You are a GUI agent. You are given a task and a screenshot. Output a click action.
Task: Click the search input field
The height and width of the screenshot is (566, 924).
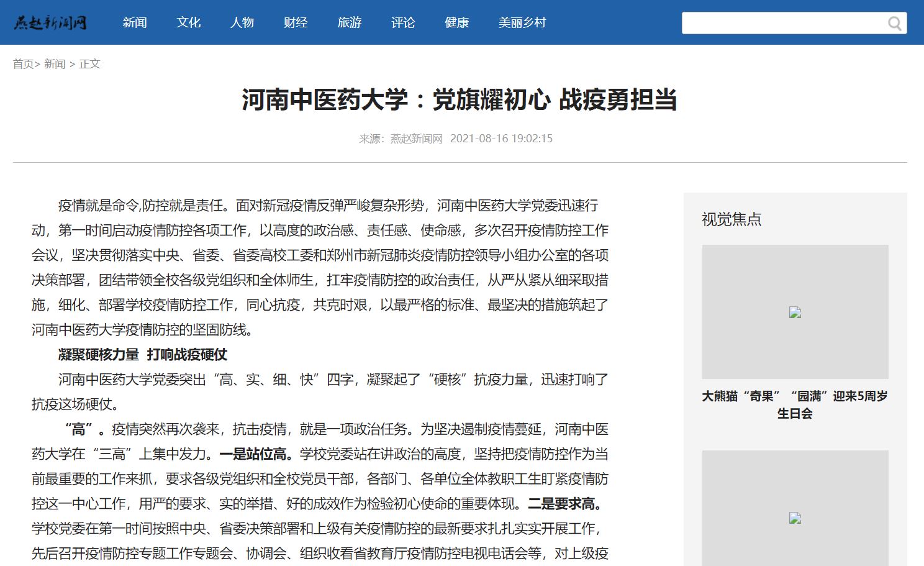click(782, 24)
